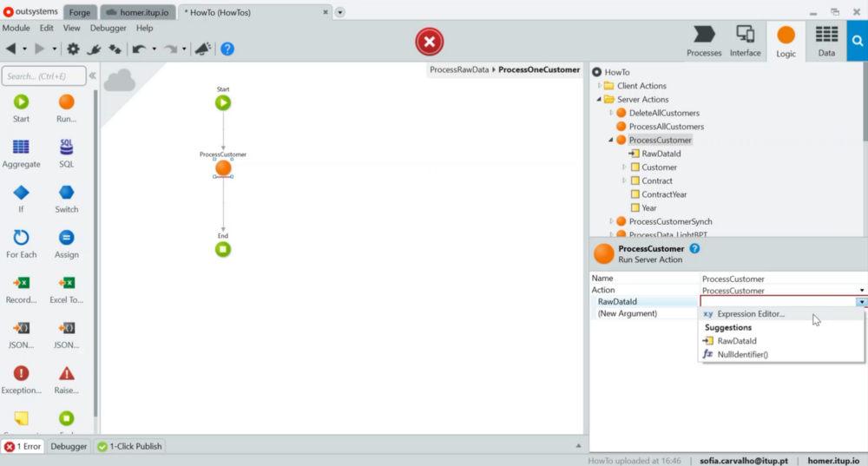Open the redo history dropdown arrow
This screenshot has height=466, width=868.
184,49
